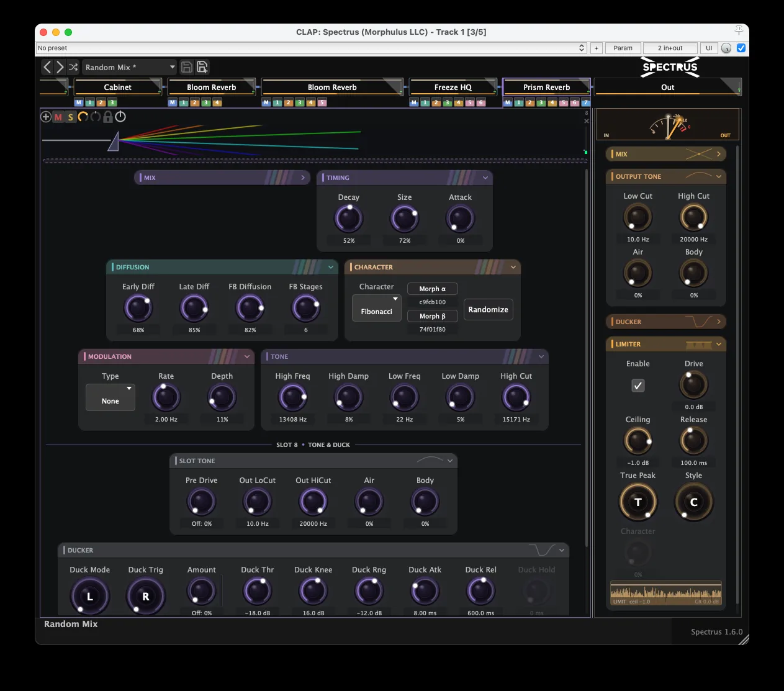The width and height of the screenshot is (784, 691).
Task: Toggle the slot Solo S button
Action: [71, 117]
